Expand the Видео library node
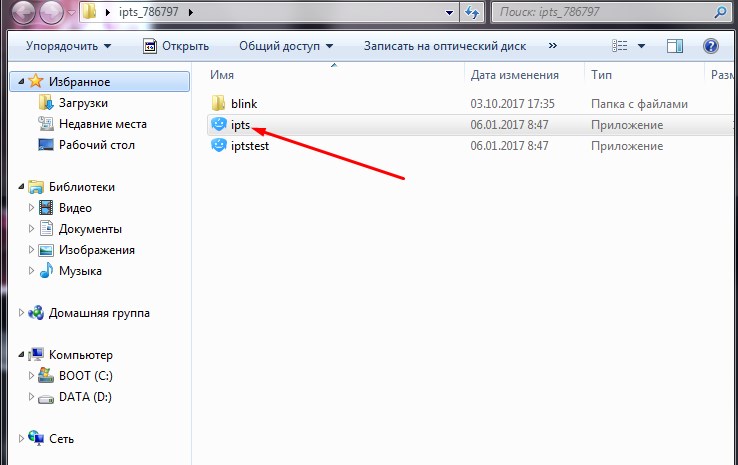The width and height of the screenshot is (738, 465). coord(30,208)
